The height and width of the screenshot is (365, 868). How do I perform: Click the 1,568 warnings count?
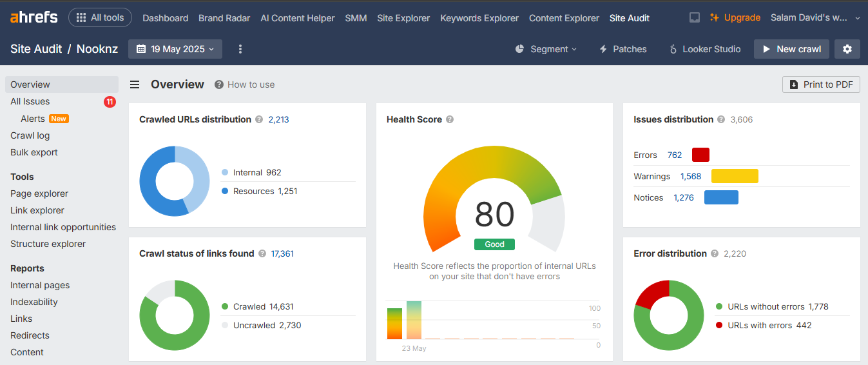(x=691, y=176)
